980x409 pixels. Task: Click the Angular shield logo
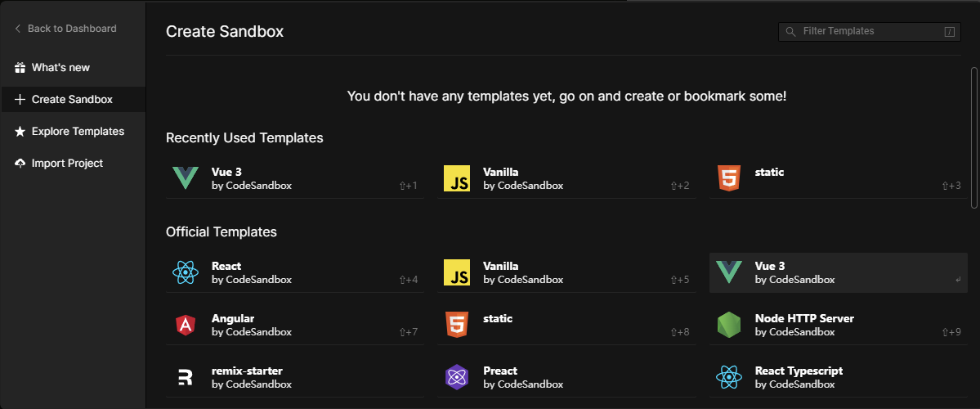tap(185, 325)
